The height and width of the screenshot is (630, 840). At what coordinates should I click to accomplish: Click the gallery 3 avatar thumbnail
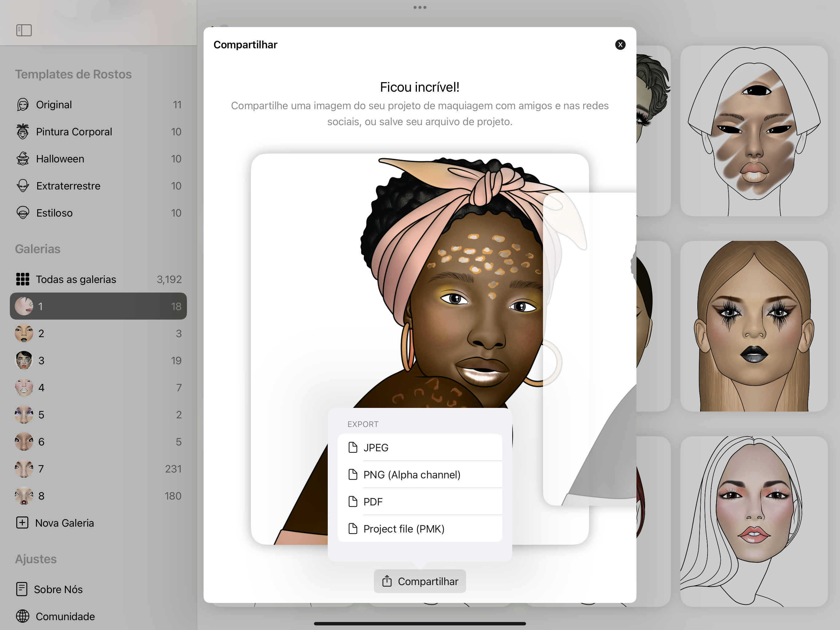pos(24,360)
